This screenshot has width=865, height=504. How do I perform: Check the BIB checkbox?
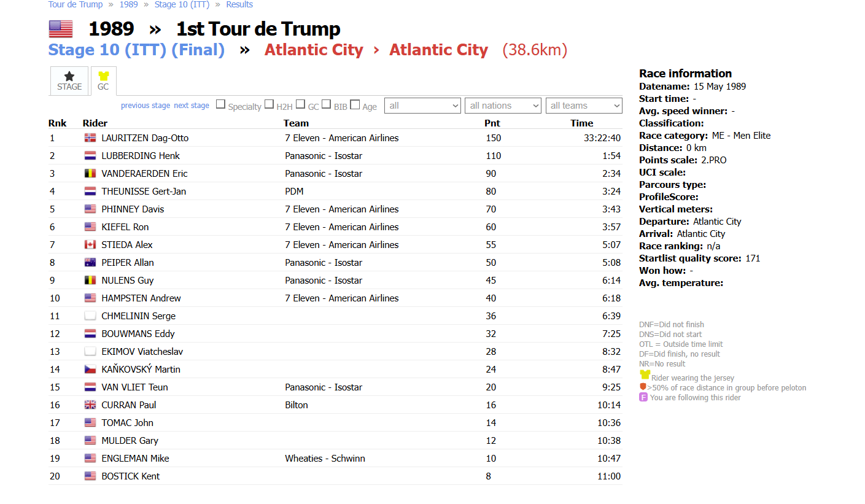tap(327, 104)
